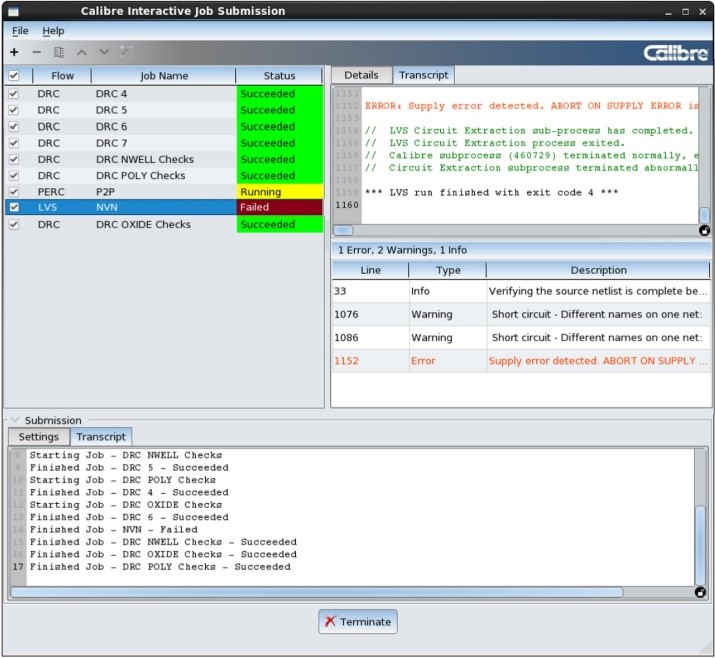Image resolution: width=715 pixels, height=658 pixels.
Task: Click the minus icon to remove job
Action: [36, 52]
